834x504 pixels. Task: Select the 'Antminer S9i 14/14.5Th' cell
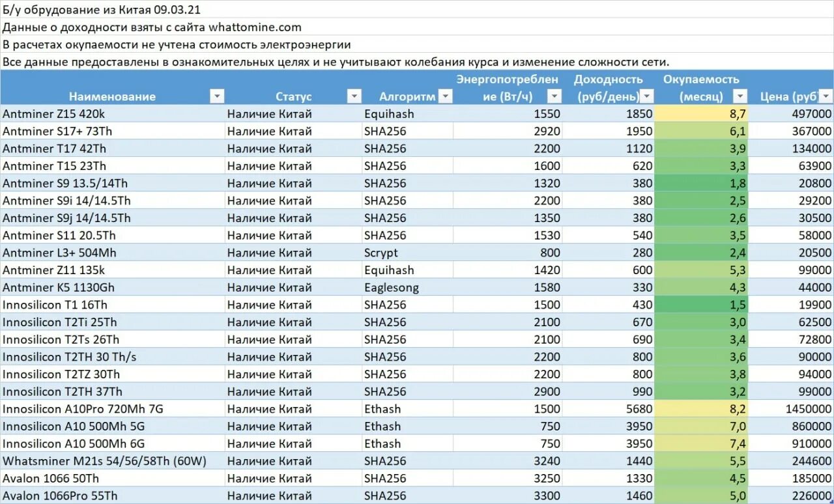pos(112,201)
